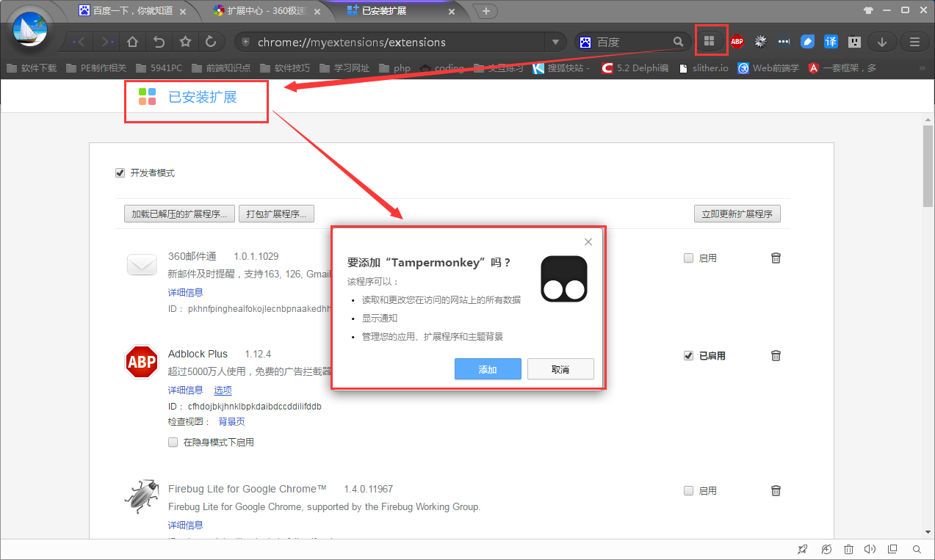The image size is (935, 560).
Task: Open 详细信息 link for Adblock Plus
Action: [185, 390]
